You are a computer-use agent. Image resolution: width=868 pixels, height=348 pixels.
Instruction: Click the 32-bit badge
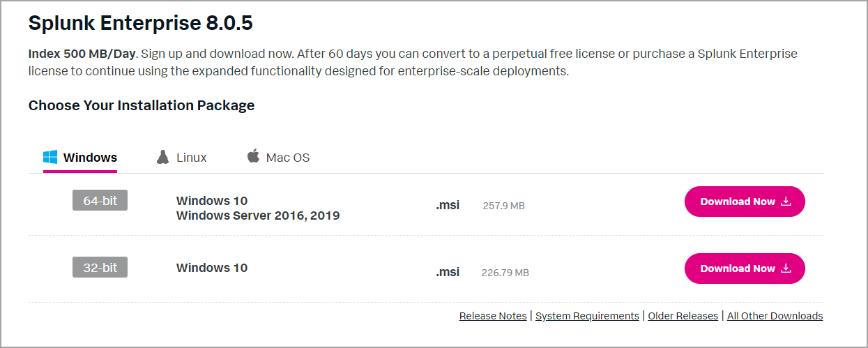coord(100,267)
